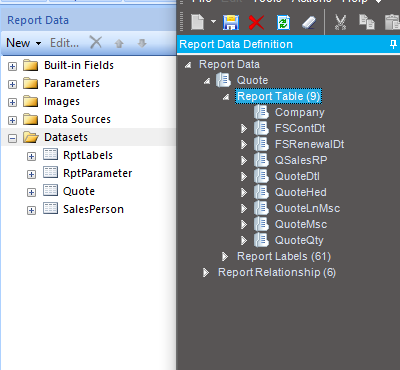Click the Report Data panel title
Screen dimensions: 400x370
38,20
